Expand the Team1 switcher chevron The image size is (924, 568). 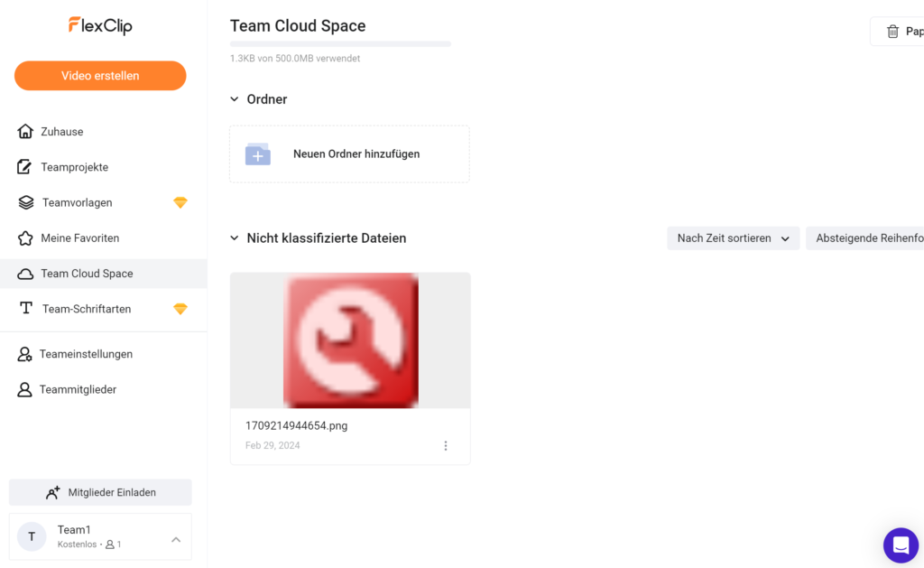click(x=176, y=540)
